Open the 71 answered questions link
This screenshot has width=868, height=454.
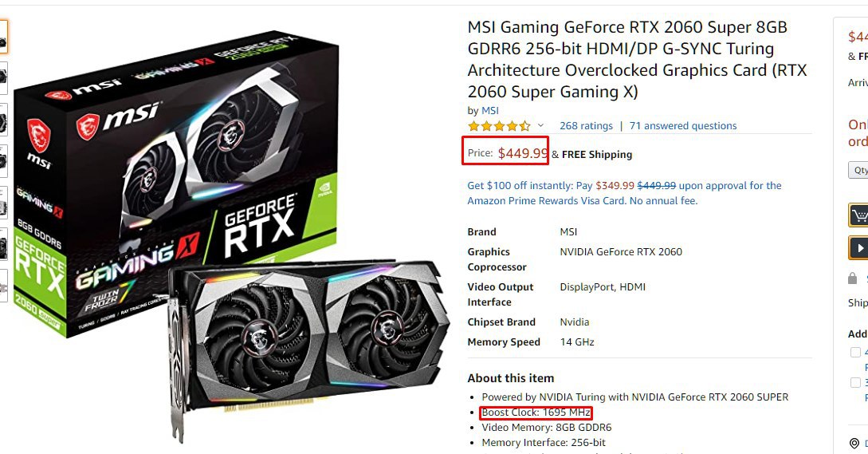click(x=683, y=126)
